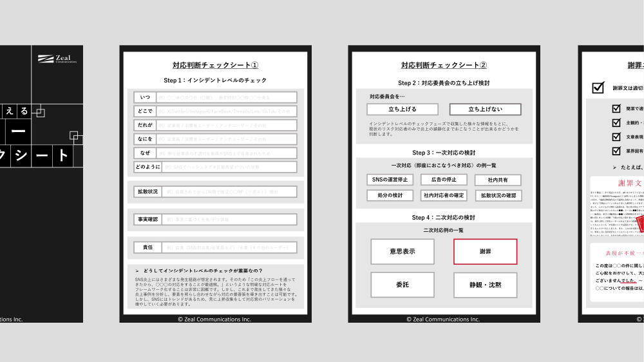Click Step 4：二次対応の検討 heading

[x=444, y=217]
